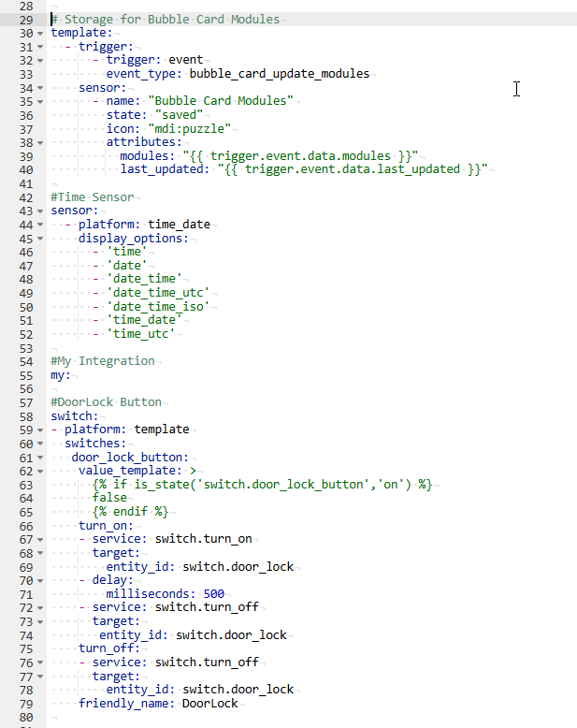Viewport: 577px width, 728px height.
Task: Fold the sensor section at line 34
Action: pyautogui.click(x=40, y=88)
